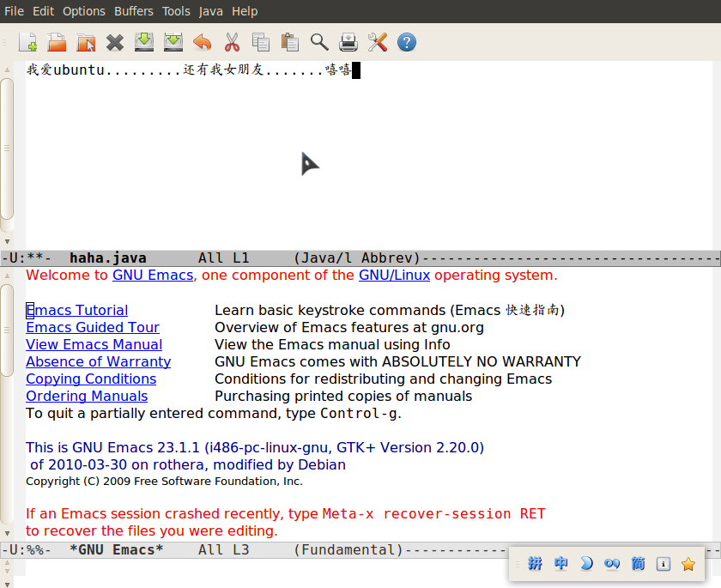Toggle simplified/traditional with the 简 button
The width and height of the screenshot is (721, 588).
click(x=638, y=563)
